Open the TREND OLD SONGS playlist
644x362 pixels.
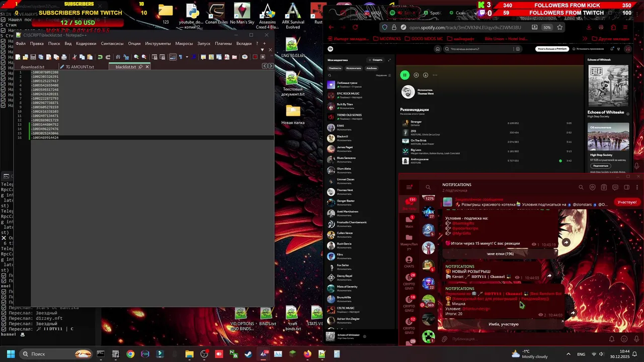tap(359, 117)
